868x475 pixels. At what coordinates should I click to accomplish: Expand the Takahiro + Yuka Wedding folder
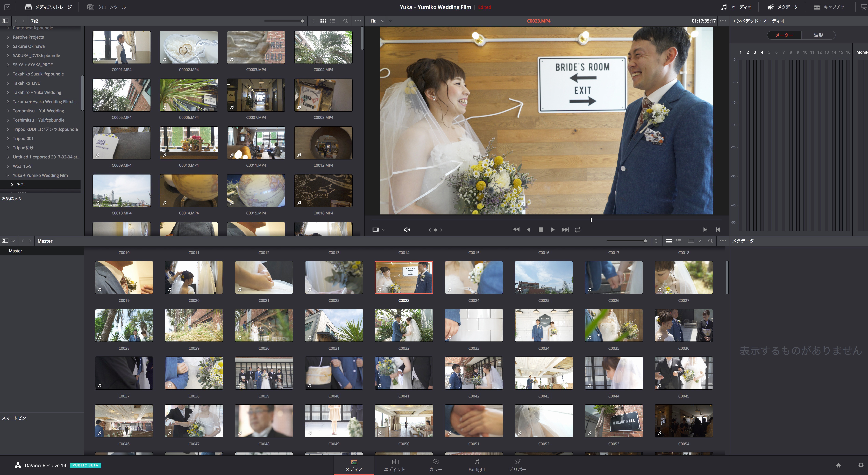8,92
